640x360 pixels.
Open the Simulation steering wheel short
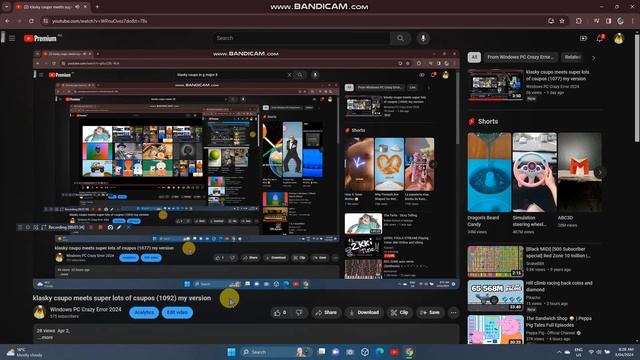(534, 172)
